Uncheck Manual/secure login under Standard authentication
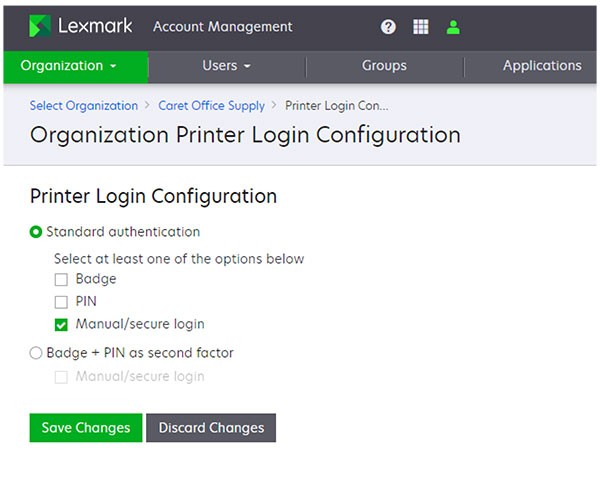 (61, 324)
